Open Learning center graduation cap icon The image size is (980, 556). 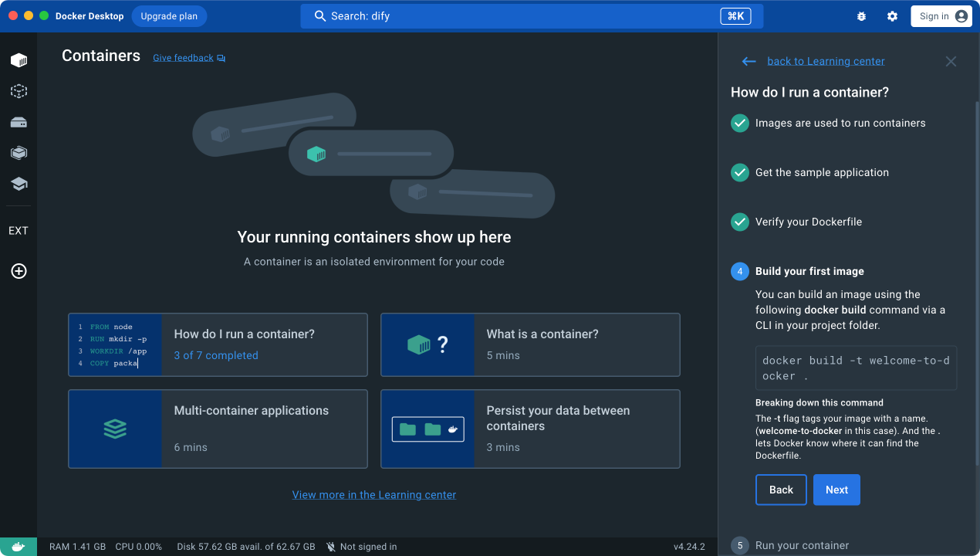pyautogui.click(x=19, y=184)
